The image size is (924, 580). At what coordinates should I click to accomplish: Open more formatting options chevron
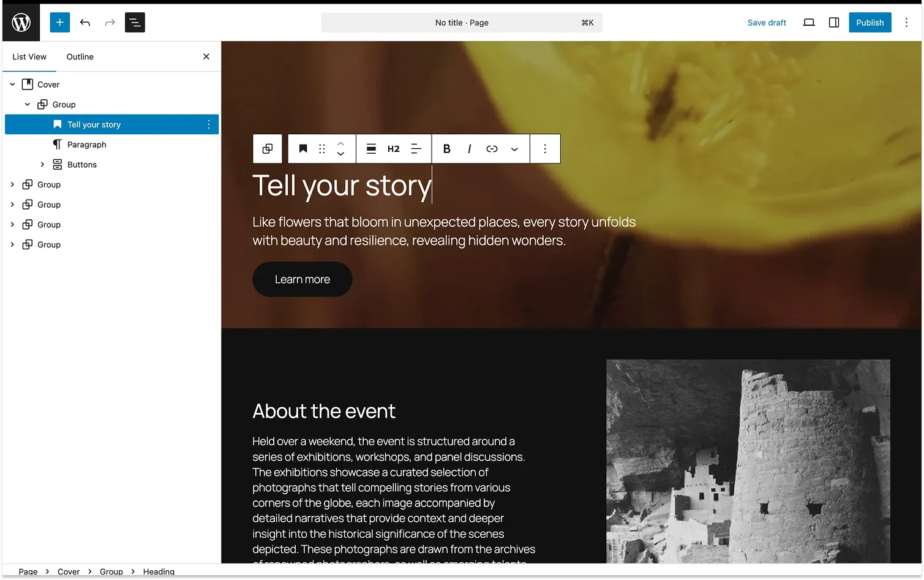(514, 148)
